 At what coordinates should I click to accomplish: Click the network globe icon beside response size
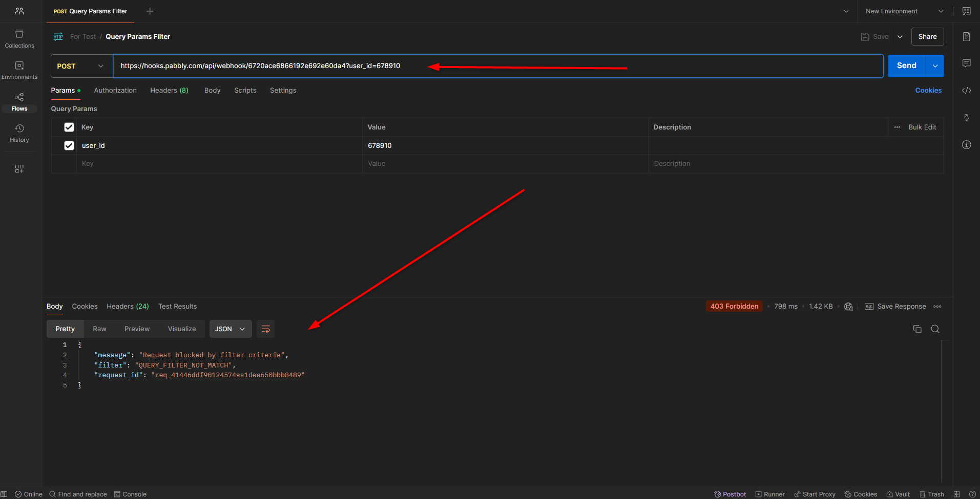[848, 307]
